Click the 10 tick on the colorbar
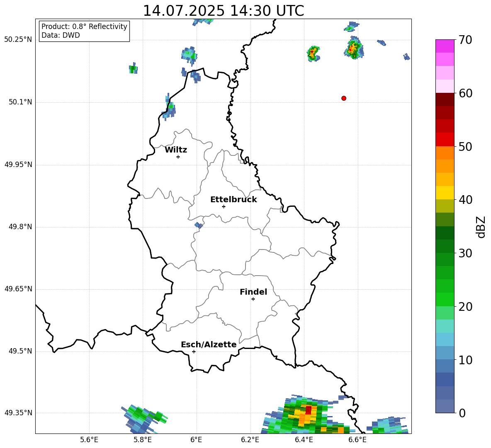The width and height of the screenshot is (491, 448). click(x=465, y=360)
